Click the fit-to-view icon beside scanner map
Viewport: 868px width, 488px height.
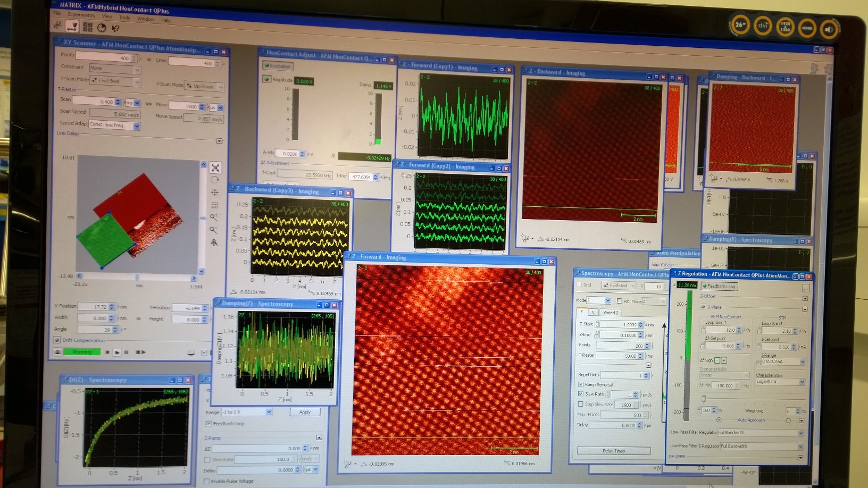(x=215, y=167)
